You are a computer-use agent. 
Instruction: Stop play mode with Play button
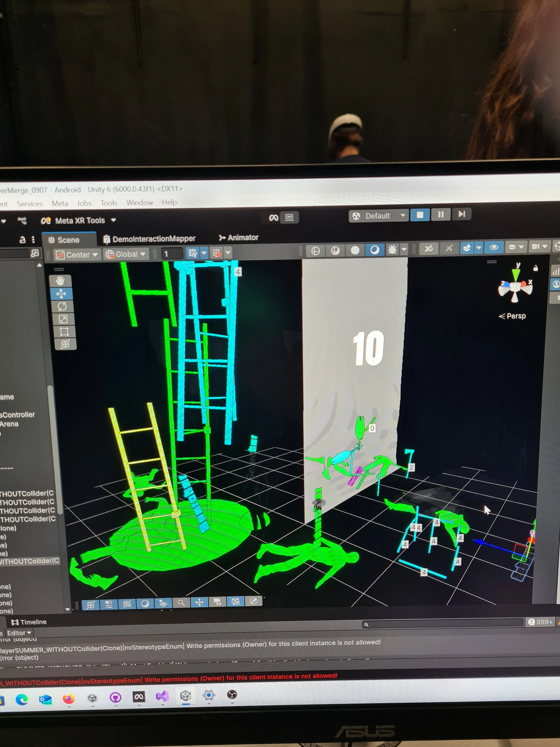[420, 215]
